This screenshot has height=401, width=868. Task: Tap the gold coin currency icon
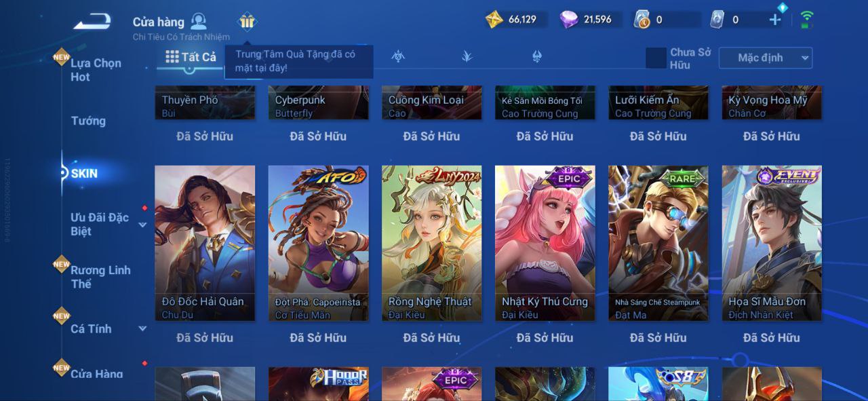494,20
